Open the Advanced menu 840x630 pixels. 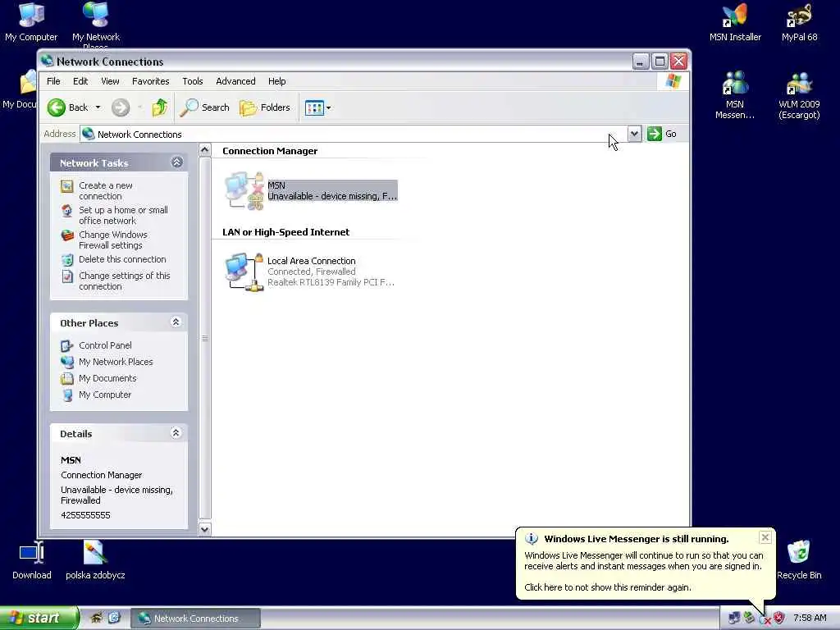[235, 81]
